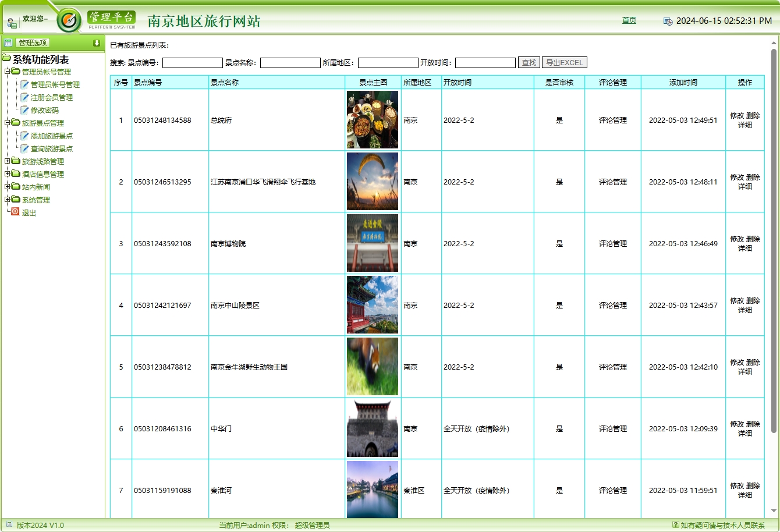This screenshot has width=780, height=532.
Task: Click the folder icon of 酒店信息管理
Action: (x=16, y=174)
